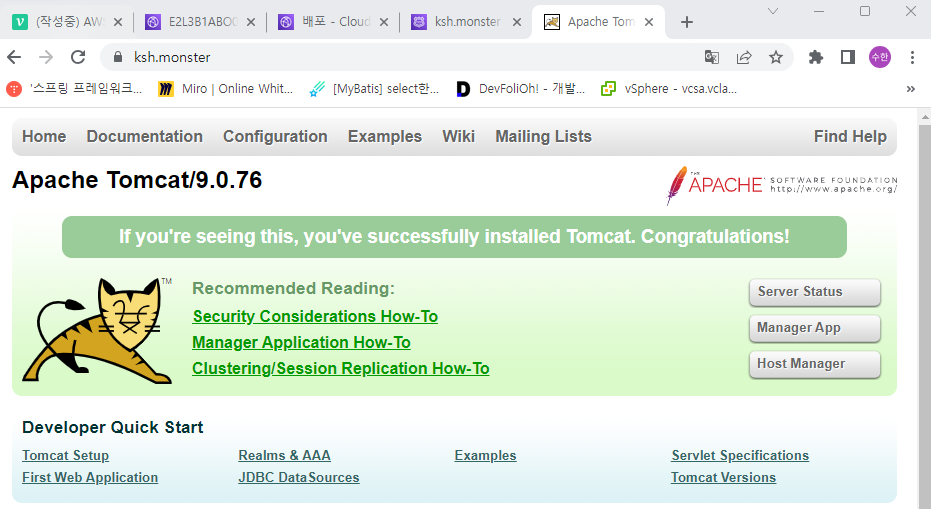Click the Manager App button
This screenshot has height=509, width=931.
(815, 328)
